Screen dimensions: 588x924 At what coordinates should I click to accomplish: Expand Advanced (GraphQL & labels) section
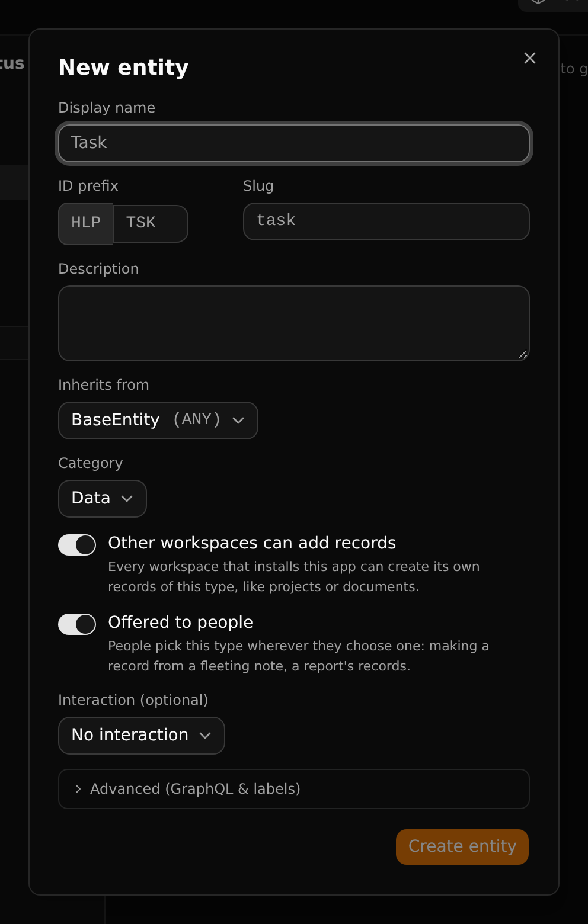coord(294,789)
